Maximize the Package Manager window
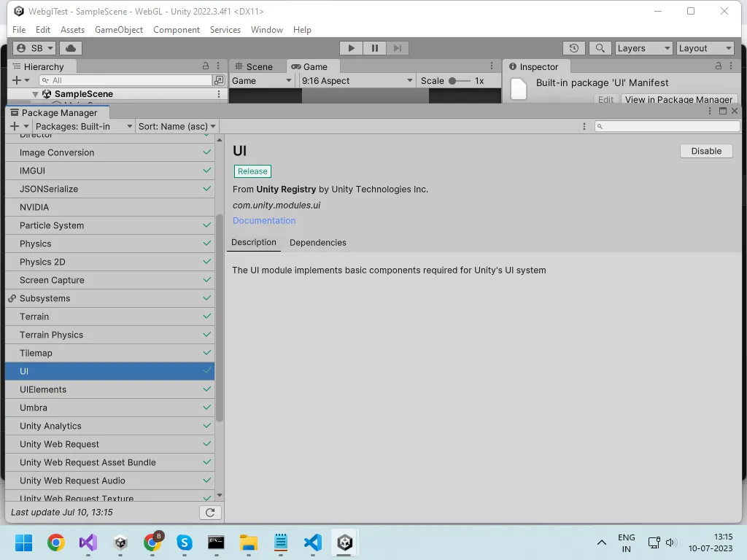747x560 pixels. click(723, 111)
